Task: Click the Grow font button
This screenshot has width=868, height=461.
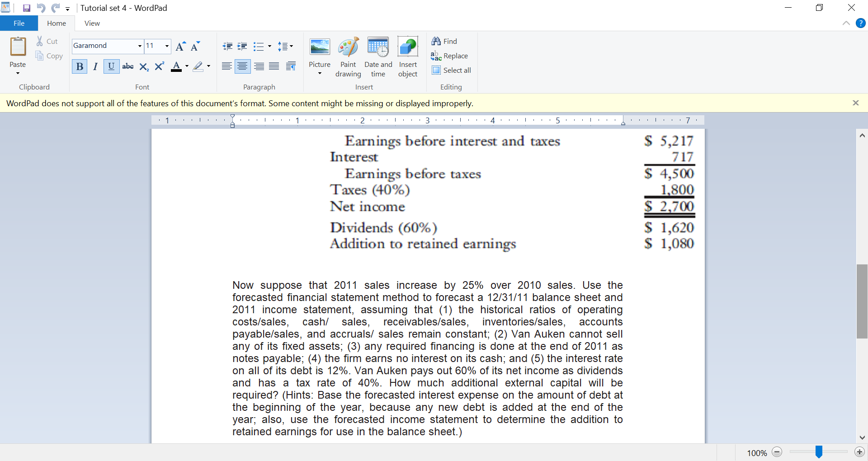Action: [180, 46]
